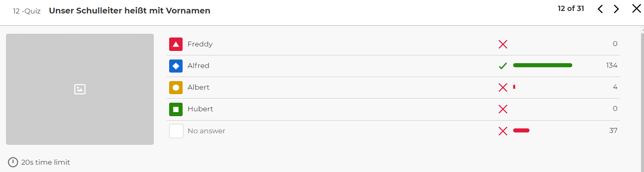
Task: Click the green square icon beside Hubert
Action: click(176, 109)
